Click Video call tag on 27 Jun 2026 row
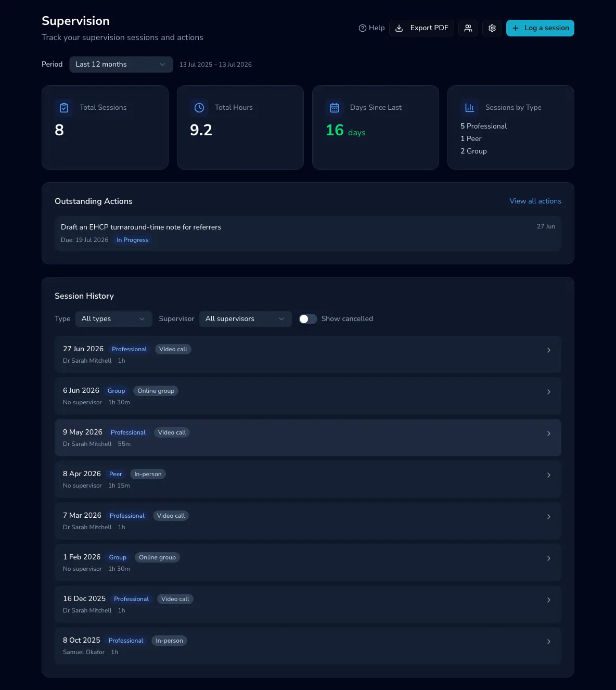The image size is (616, 690). pos(173,349)
